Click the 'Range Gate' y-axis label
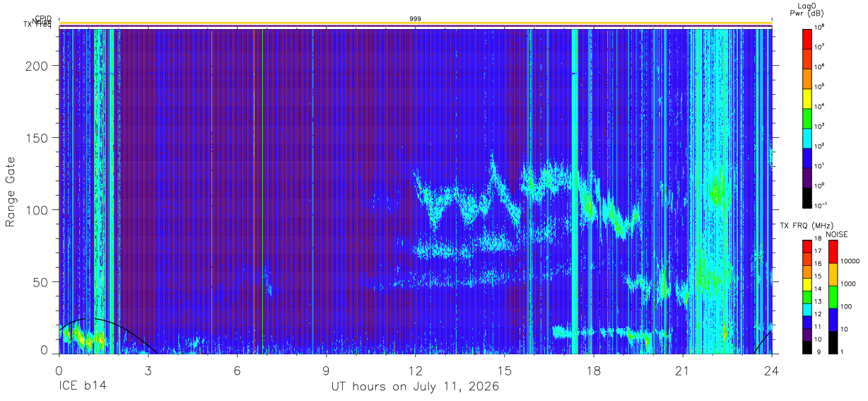 click(11, 191)
